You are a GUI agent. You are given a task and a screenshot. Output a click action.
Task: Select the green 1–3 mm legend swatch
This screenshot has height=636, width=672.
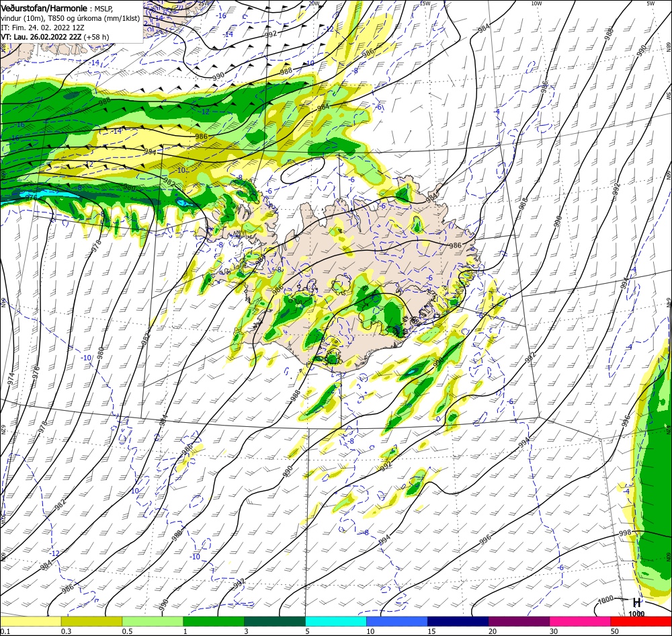point(214,621)
